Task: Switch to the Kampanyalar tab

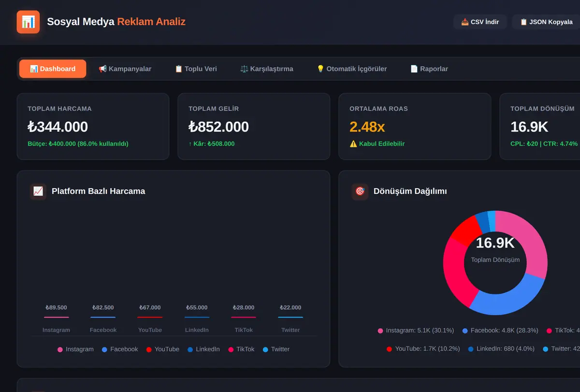Action: (x=125, y=69)
